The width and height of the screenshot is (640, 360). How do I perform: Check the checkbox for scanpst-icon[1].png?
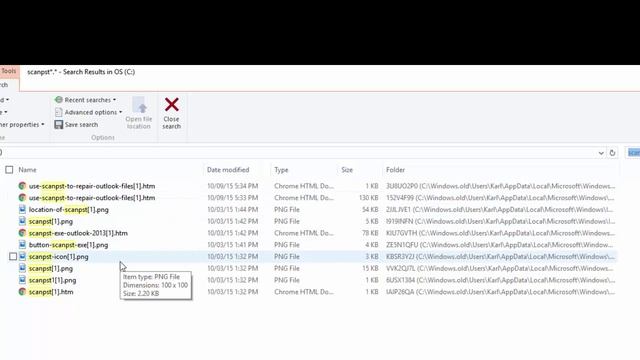click(x=13, y=257)
